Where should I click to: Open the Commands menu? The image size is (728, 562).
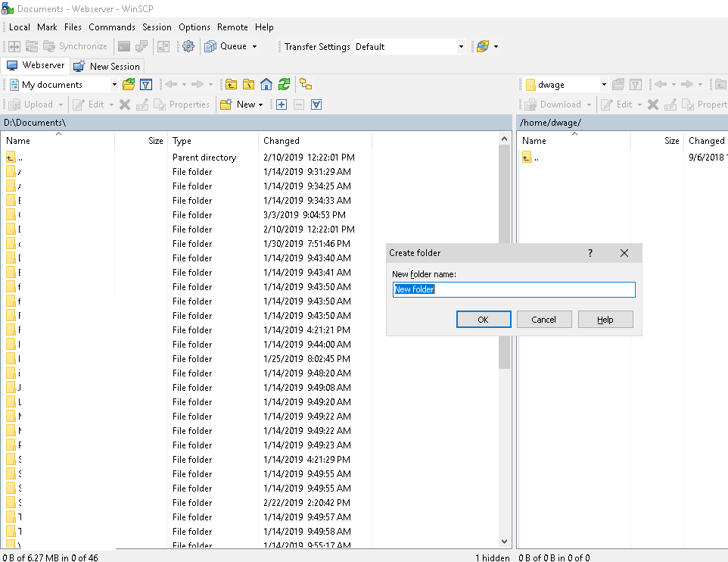click(x=111, y=27)
